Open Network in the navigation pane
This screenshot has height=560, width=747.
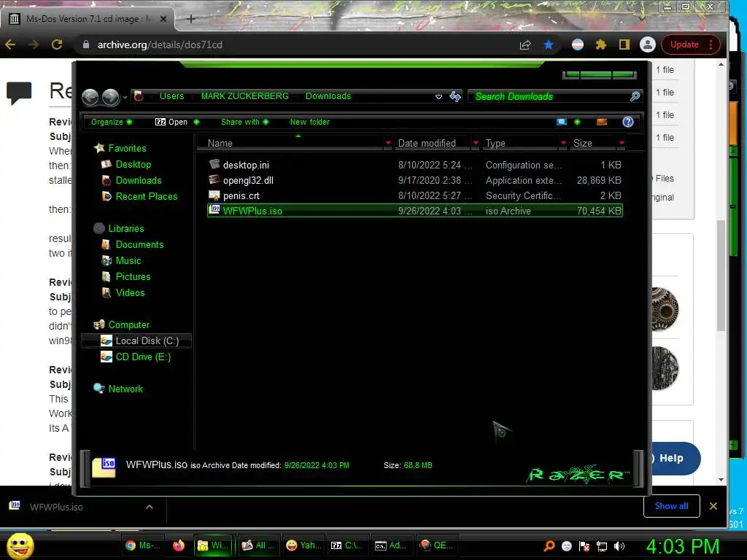click(x=125, y=389)
